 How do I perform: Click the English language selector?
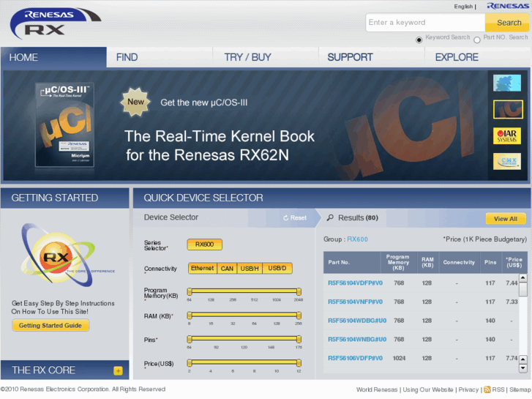pyautogui.click(x=463, y=7)
